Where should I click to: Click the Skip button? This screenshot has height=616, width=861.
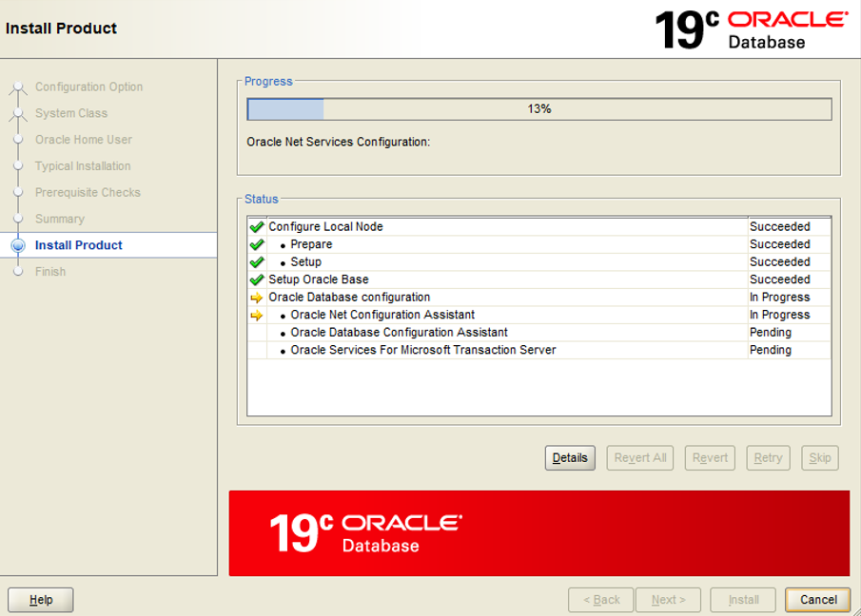[819, 457]
